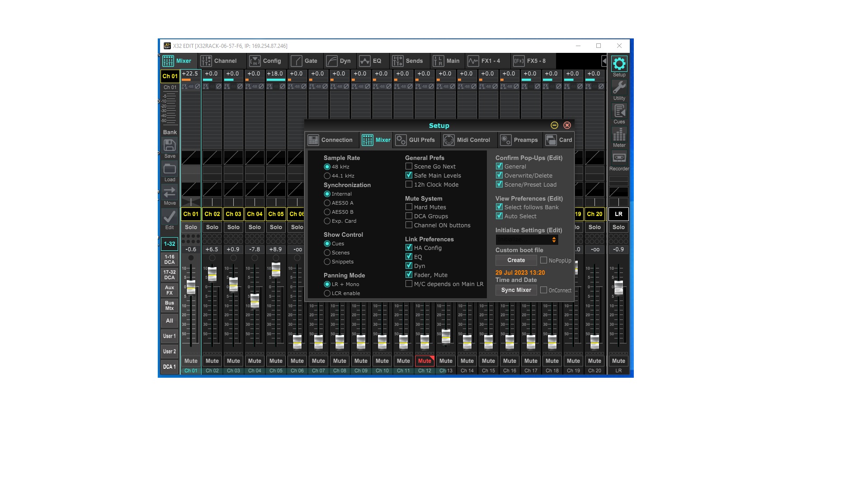Minimize the Setup dialog with yellow icon
Screen dimensions: 868x488
554,125
